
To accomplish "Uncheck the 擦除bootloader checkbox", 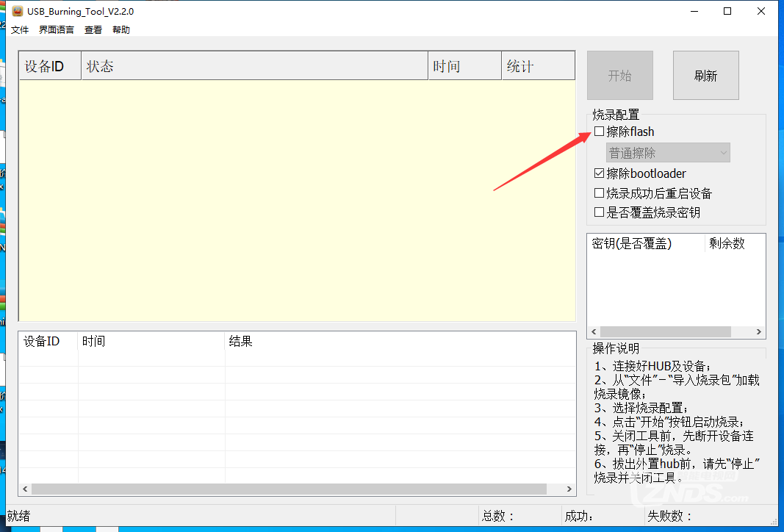I will click(599, 173).
